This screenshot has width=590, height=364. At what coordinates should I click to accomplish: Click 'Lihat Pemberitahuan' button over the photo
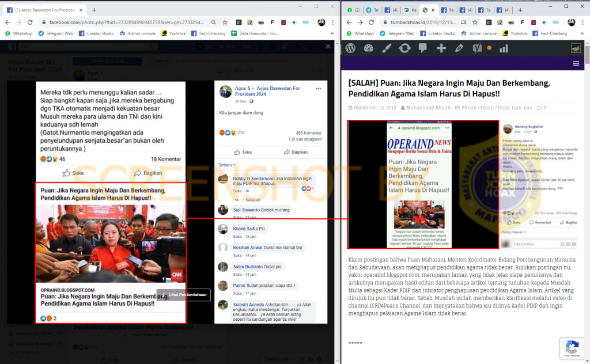coord(184,295)
